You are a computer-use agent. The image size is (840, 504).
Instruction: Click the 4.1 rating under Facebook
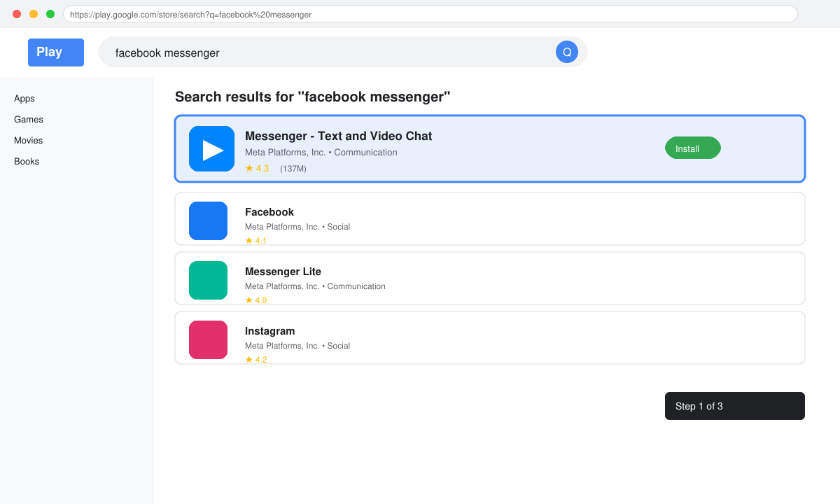coord(255,241)
